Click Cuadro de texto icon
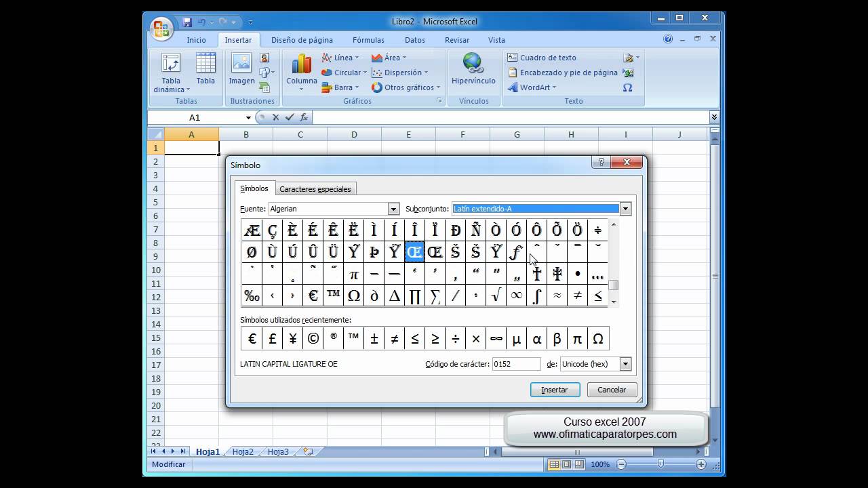This screenshot has width=868, height=488. click(542, 58)
